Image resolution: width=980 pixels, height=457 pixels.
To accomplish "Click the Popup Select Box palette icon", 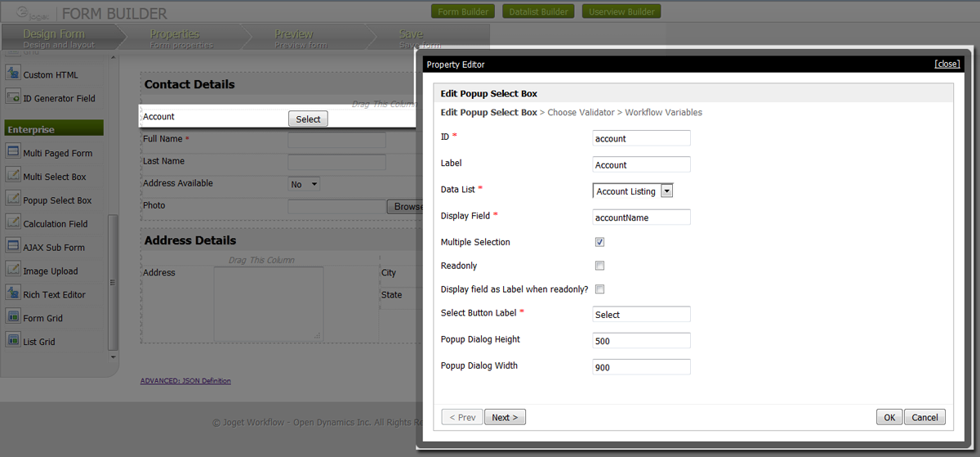I will [13, 199].
